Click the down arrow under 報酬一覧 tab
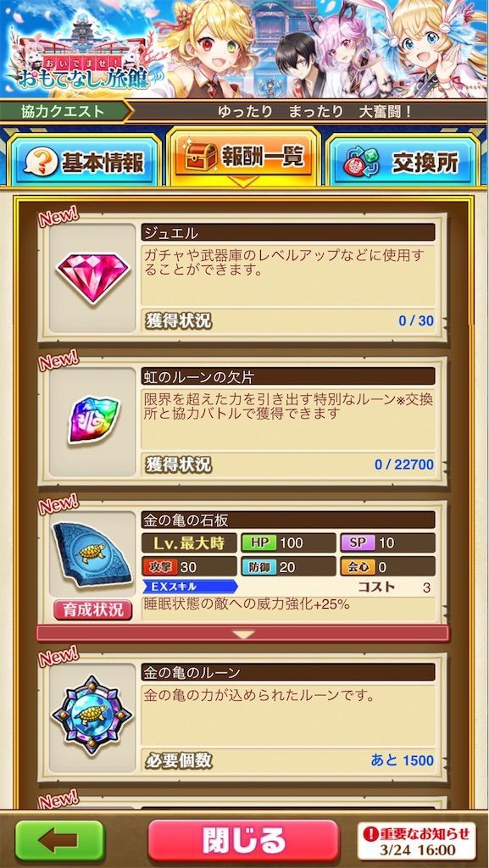Viewport: 489px width, 868px height. click(x=243, y=181)
